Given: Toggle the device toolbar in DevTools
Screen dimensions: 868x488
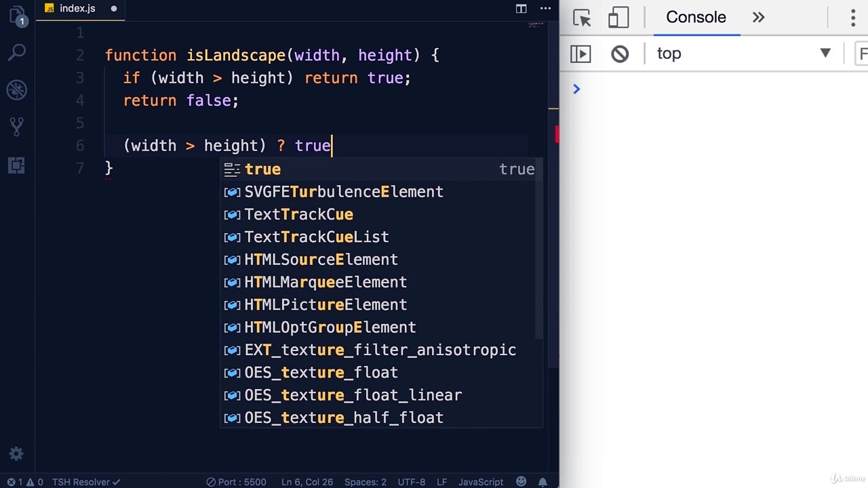Looking at the screenshot, I should pyautogui.click(x=618, y=18).
